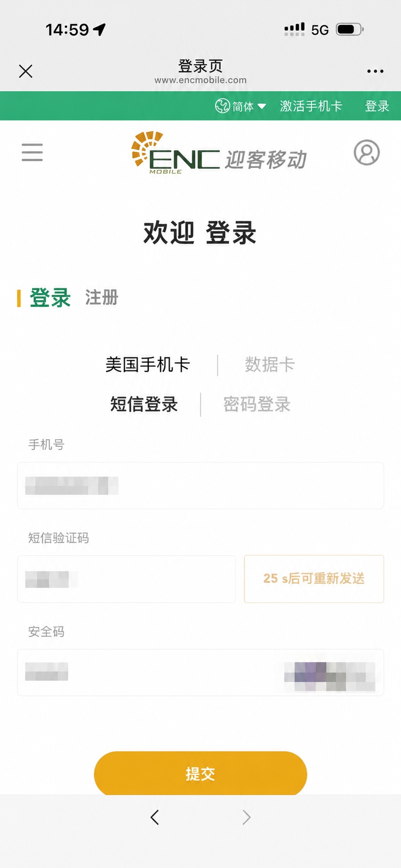
Task: Click the resend SMS code countdown button
Action: tap(314, 578)
